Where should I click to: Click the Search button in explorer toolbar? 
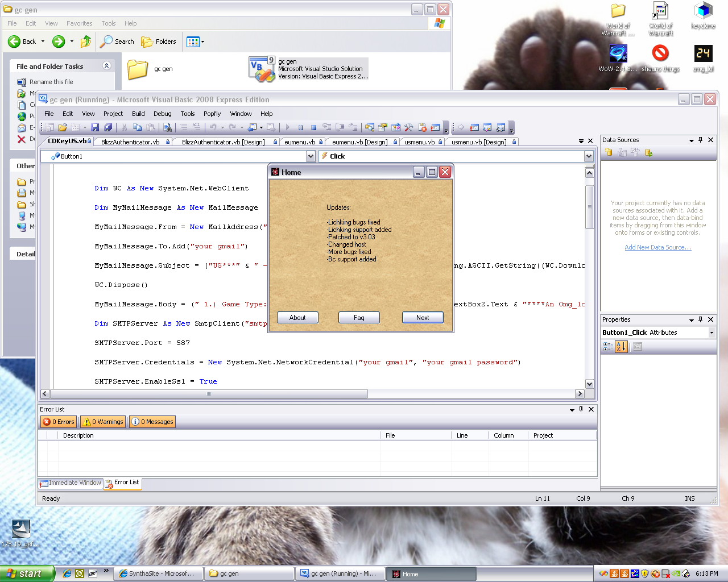[x=117, y=41]
